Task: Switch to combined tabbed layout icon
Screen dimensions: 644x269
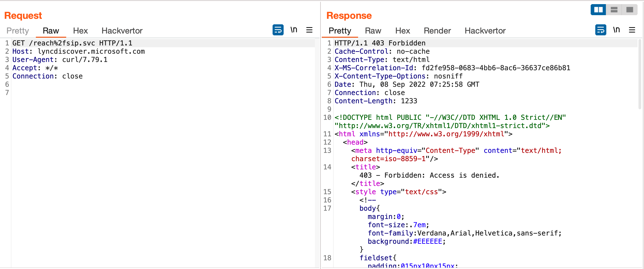Action: 630,10
